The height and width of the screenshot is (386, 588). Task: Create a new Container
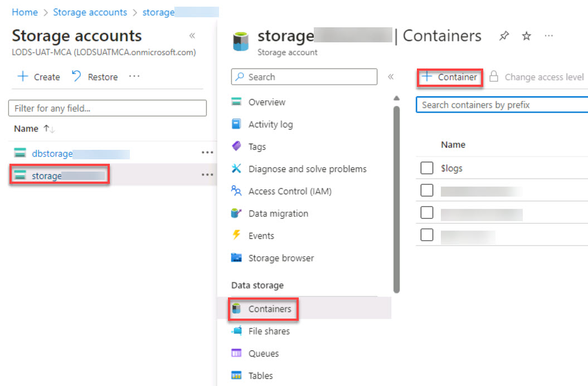[449, 77]
